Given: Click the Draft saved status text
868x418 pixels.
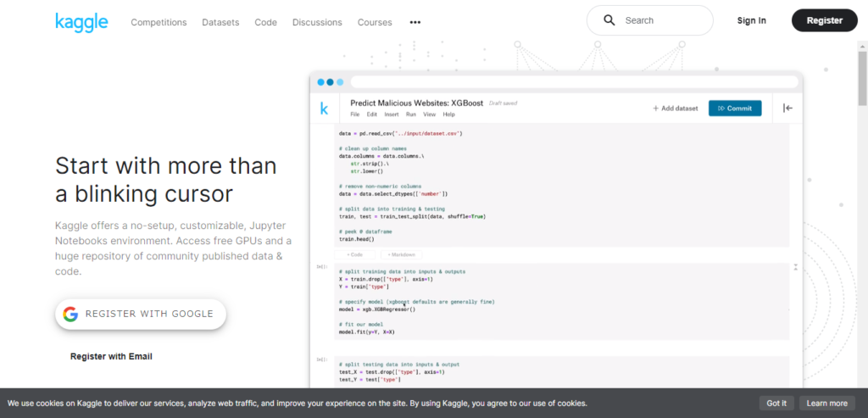Looking at the screenshot, I should click(x=504, y=103).
